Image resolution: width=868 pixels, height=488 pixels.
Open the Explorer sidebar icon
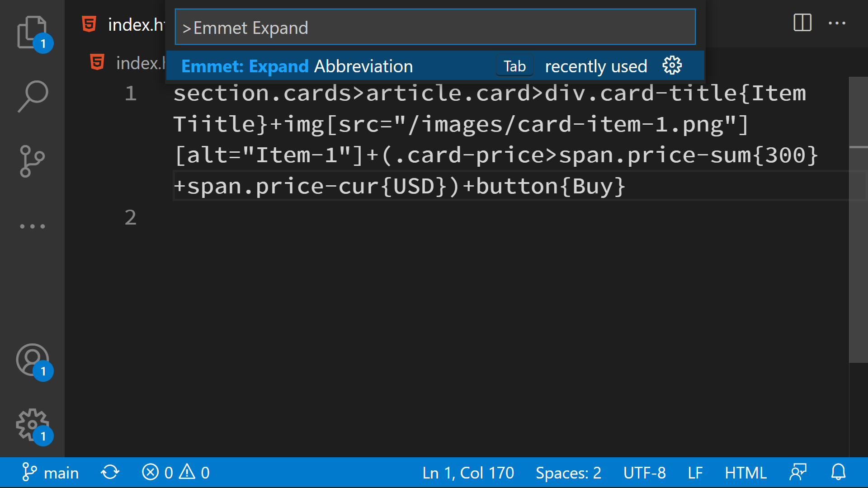(x=33, y=33)
